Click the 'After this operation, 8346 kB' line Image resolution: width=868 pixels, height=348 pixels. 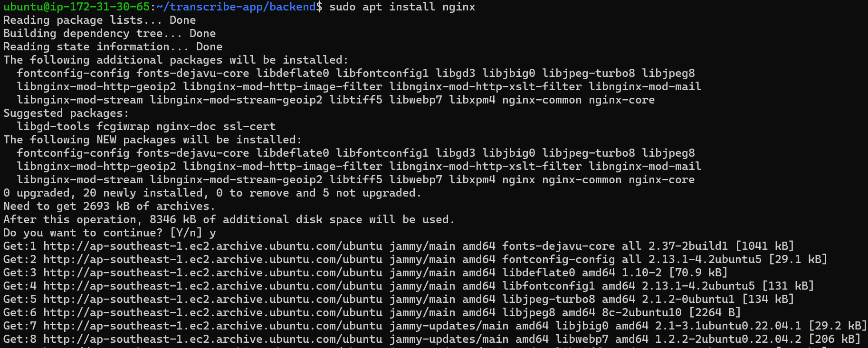(229, 219)
